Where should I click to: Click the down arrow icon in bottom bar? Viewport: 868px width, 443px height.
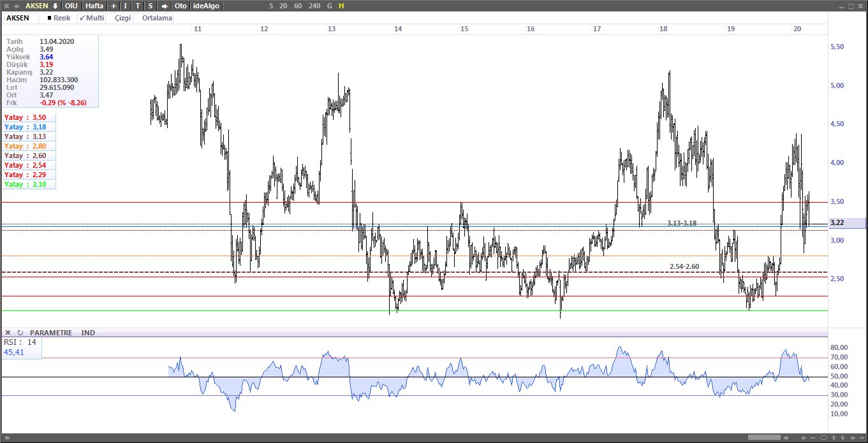842,437
